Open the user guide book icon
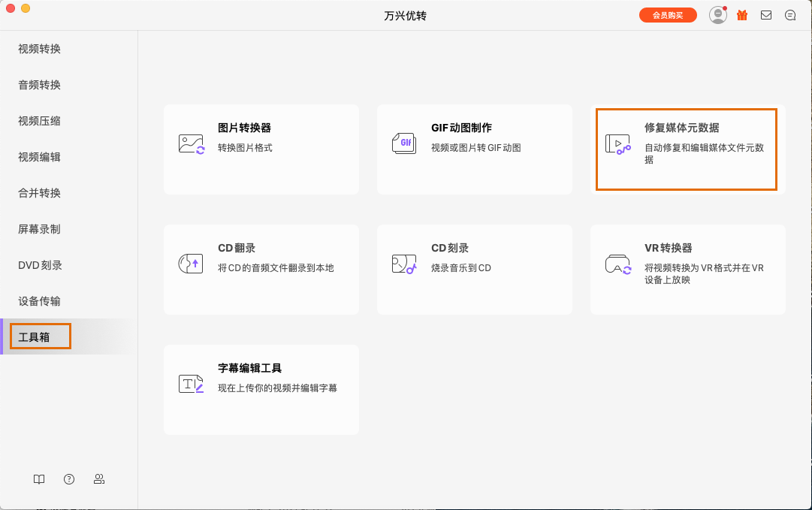This screenshot has height=510, width=812. pos(38,479)
